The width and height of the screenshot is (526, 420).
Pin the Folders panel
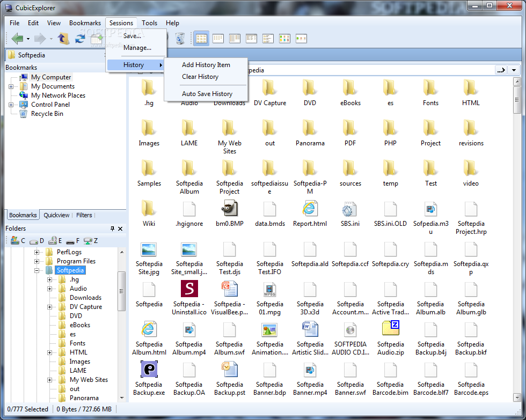pyautogui.click(x=112, y=229)
